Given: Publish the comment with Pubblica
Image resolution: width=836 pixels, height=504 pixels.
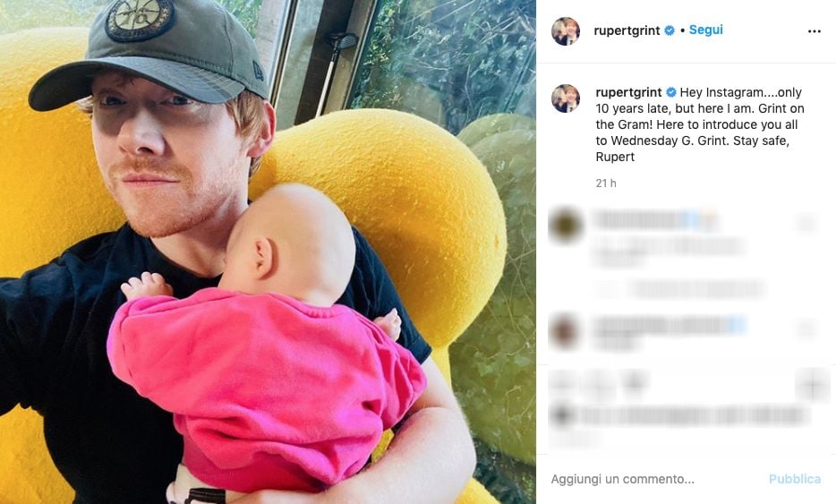Looking at the screenshot, I should click(795, 479).
